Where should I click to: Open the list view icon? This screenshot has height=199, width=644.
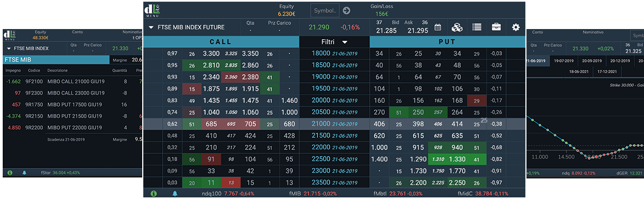coord(477,27)
